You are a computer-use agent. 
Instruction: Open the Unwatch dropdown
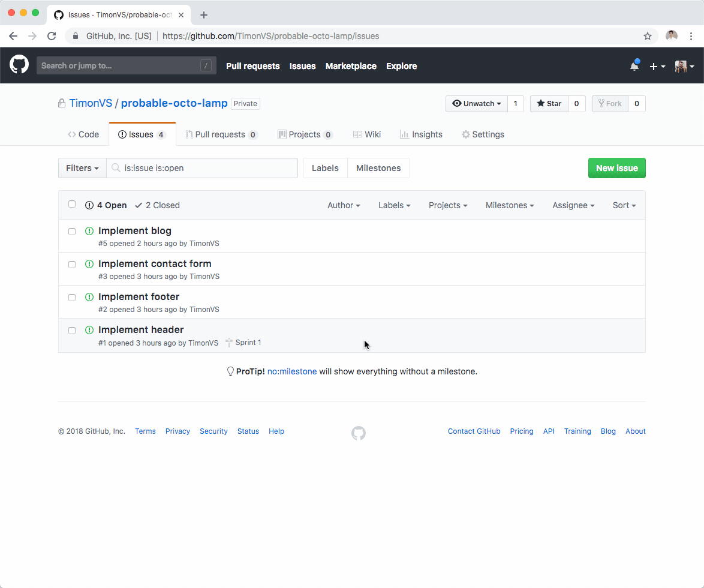[x=476, y=104]
